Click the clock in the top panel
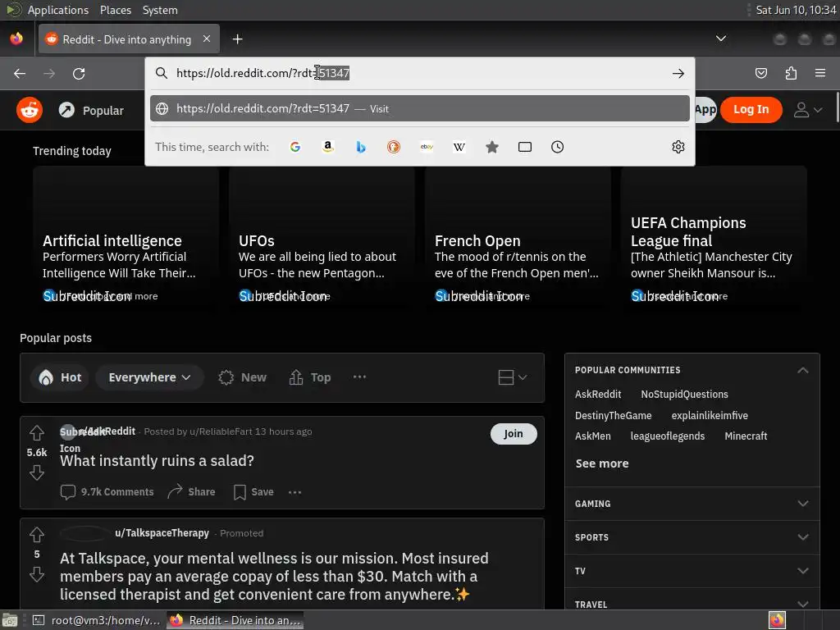 click(796, 10)
